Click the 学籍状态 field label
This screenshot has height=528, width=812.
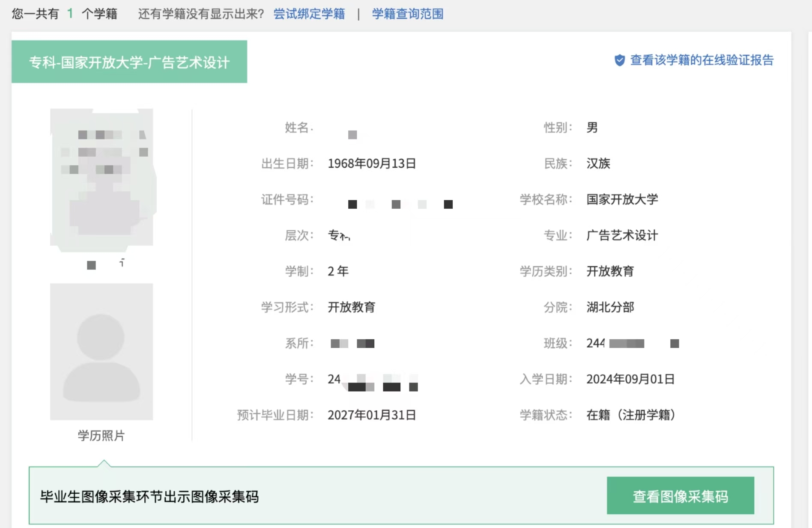coord(546,415)
